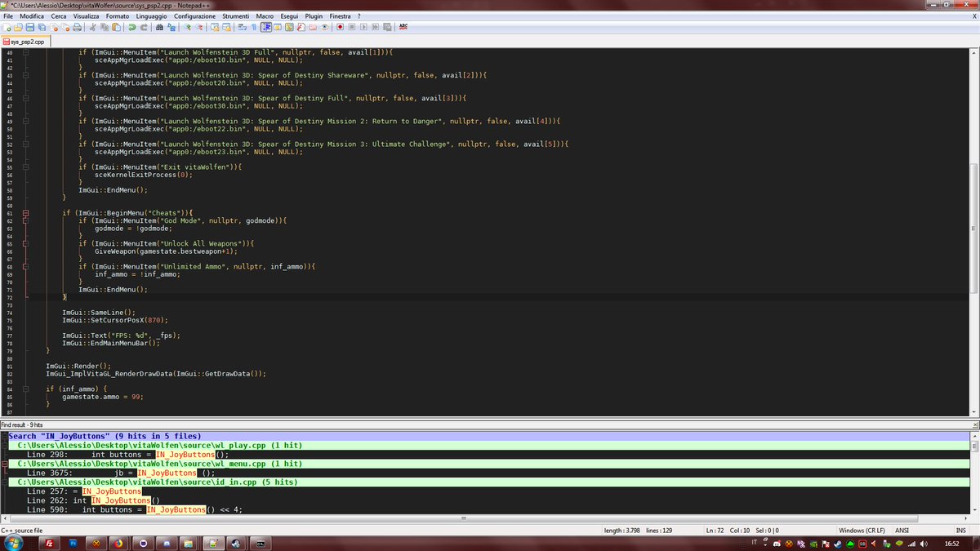Select the Print toolbar icon
980x551 pixels.
(x=78, y=26)
